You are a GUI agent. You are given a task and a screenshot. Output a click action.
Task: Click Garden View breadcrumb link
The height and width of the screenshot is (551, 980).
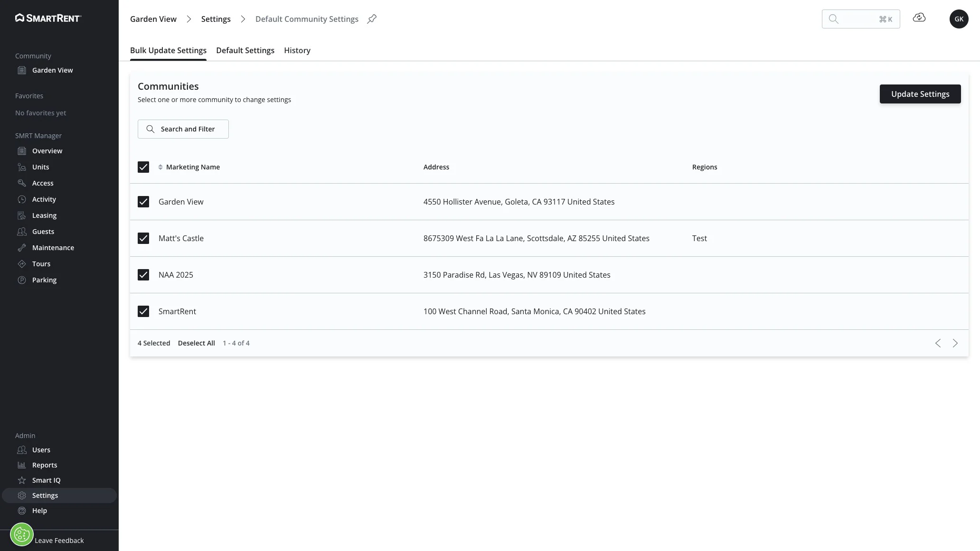153,19
